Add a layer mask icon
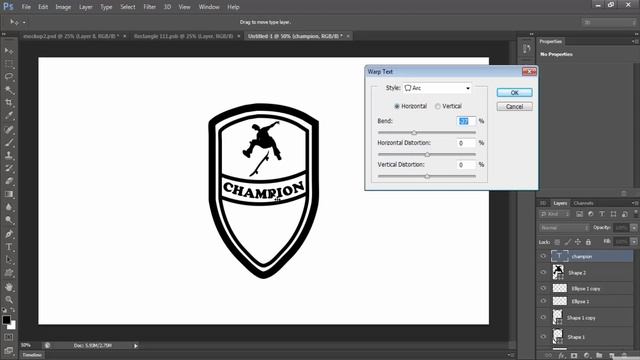Image resolution: width=640 pixels, height=360 pixels. tap(574, 356)
